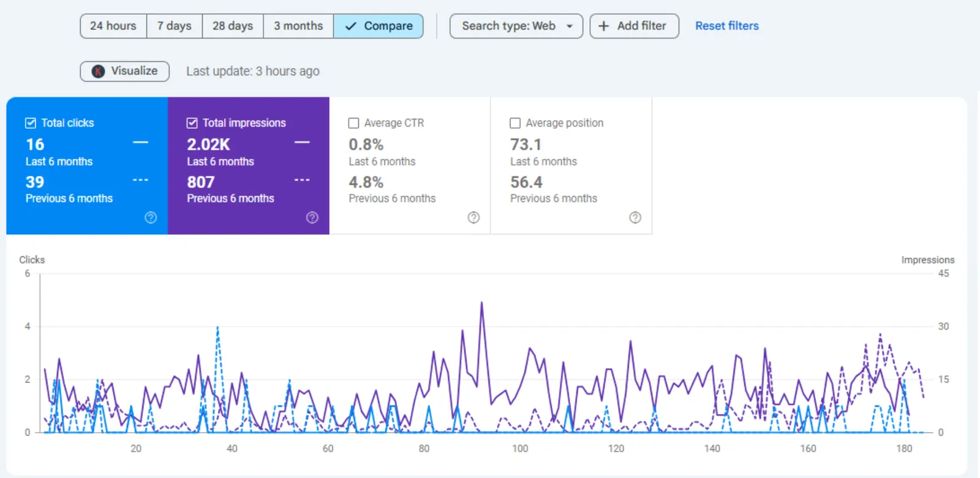Open help for Average CTR card

tap(473, 218)
